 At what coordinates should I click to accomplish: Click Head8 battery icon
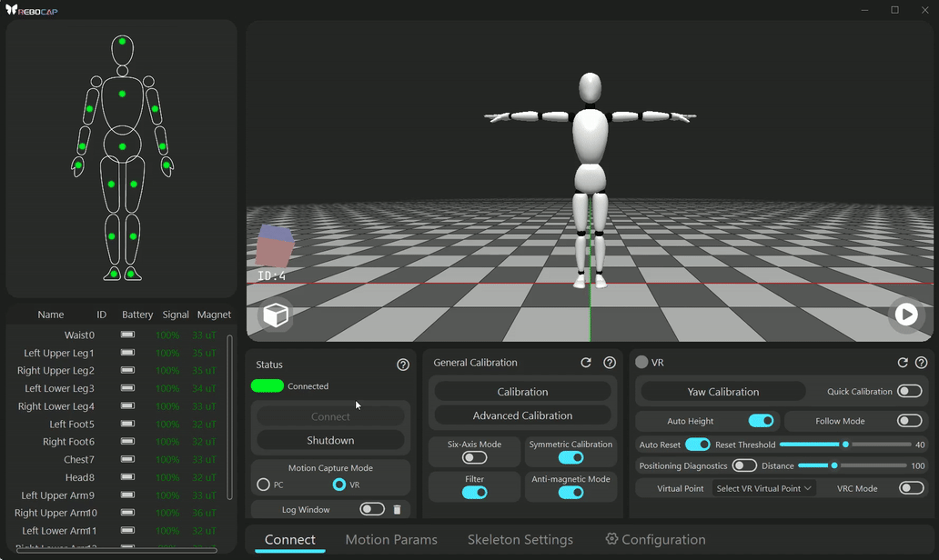pos(127,477)
